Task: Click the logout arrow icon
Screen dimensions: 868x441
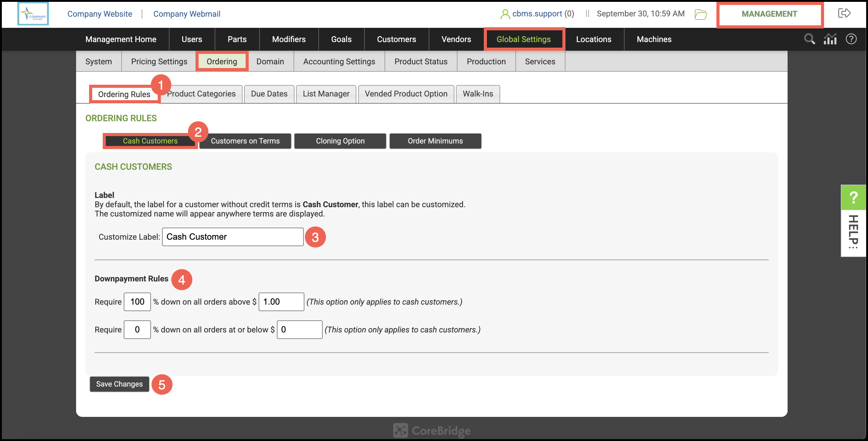Action: click(x=844, y=13)
